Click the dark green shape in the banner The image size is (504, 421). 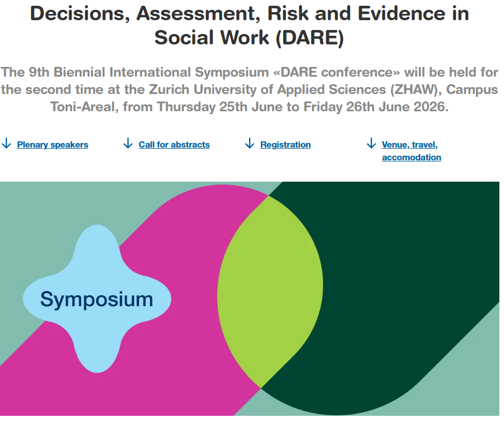[x=404, y=277]
